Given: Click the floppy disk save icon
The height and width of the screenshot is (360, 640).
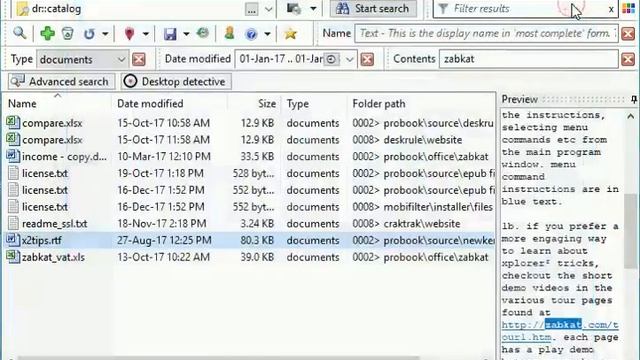Looking at the screenshot, I should coord(170,34).
